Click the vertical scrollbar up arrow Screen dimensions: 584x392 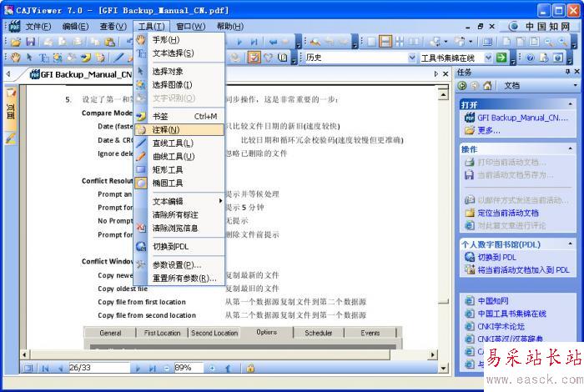coord(443,95)
